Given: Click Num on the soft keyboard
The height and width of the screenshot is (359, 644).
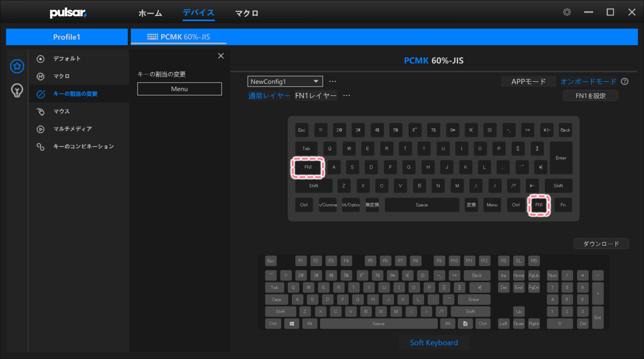Looking at the screenshot, I should click(x=552, y=275).
